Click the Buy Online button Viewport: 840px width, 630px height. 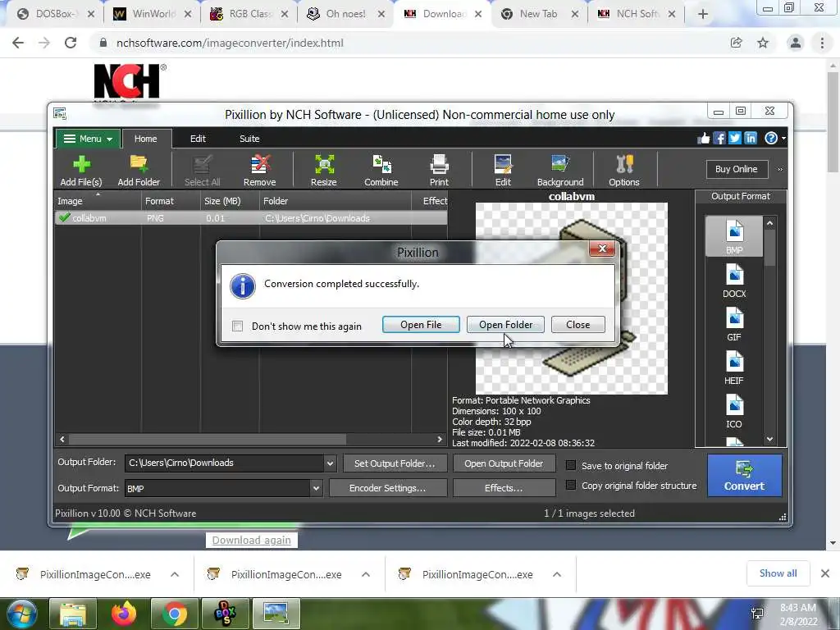(737, 169)
